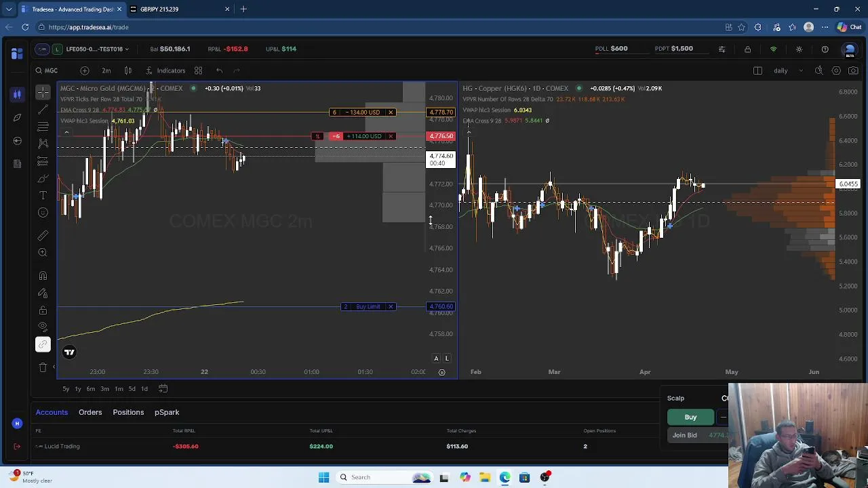Open the go to date calendar icon

[x=163, y=389]
